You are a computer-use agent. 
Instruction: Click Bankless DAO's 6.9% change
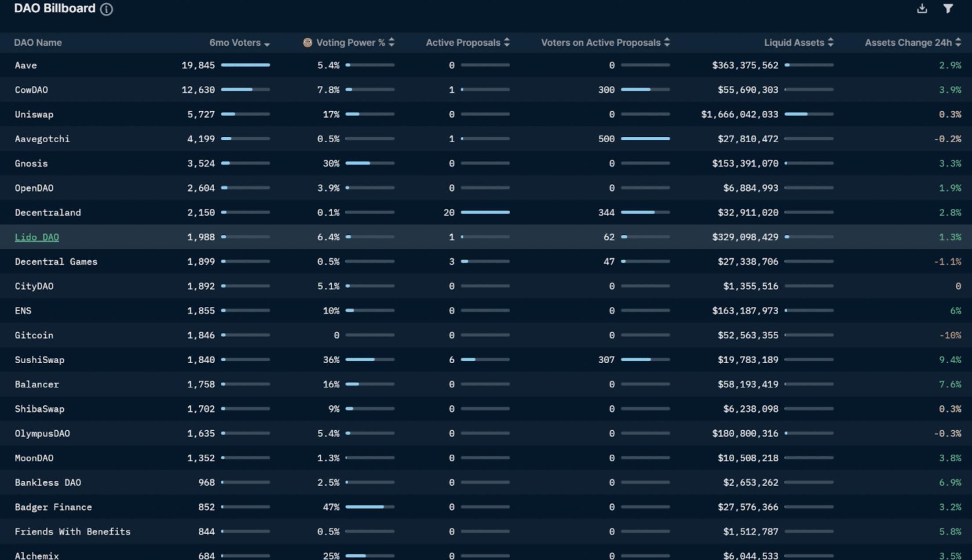tap(950, 483)
